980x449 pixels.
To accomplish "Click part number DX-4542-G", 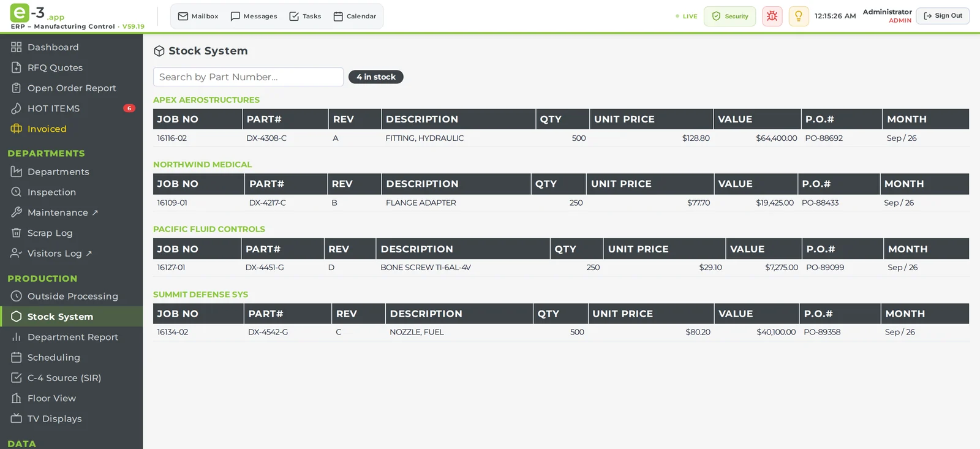I will pos(268,332).
